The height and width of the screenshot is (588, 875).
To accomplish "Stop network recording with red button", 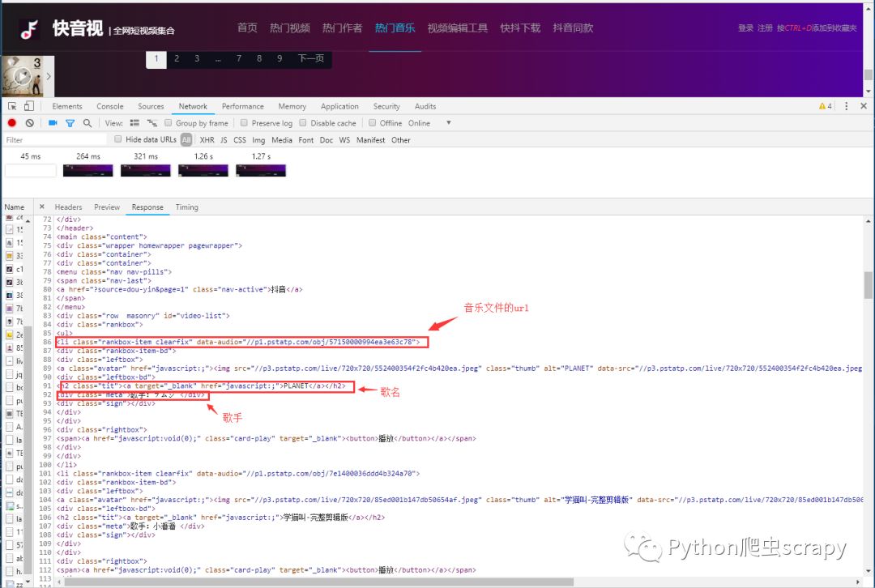I will click(x=11, y=123).
